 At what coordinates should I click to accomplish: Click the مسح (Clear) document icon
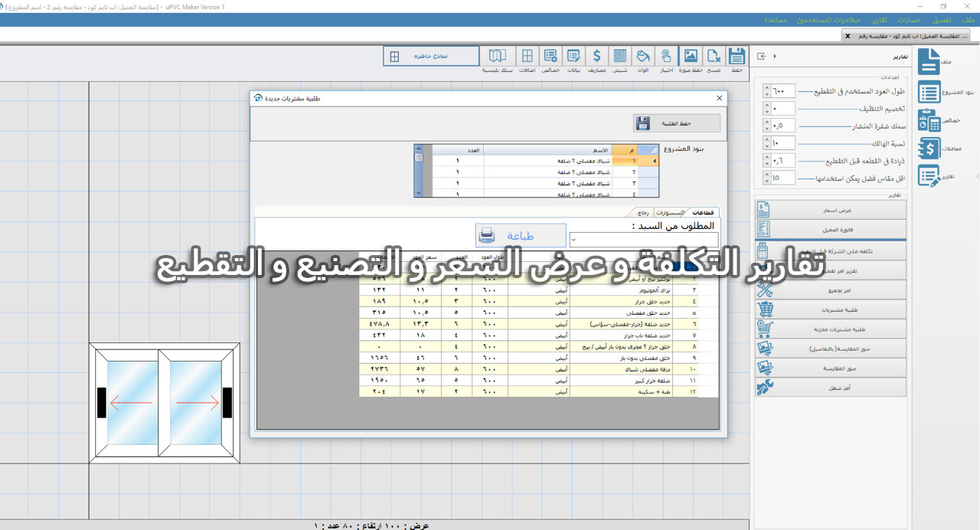[714, 56]
